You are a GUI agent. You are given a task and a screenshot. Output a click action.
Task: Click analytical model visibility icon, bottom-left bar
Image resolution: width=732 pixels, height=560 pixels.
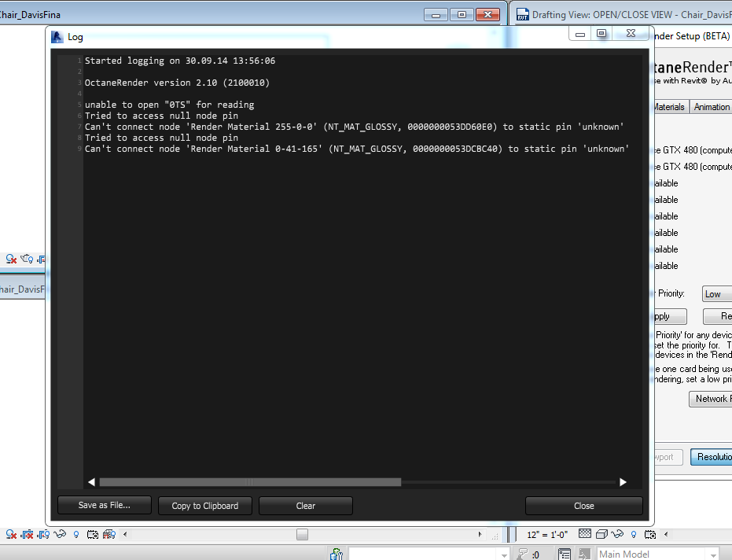109,534
